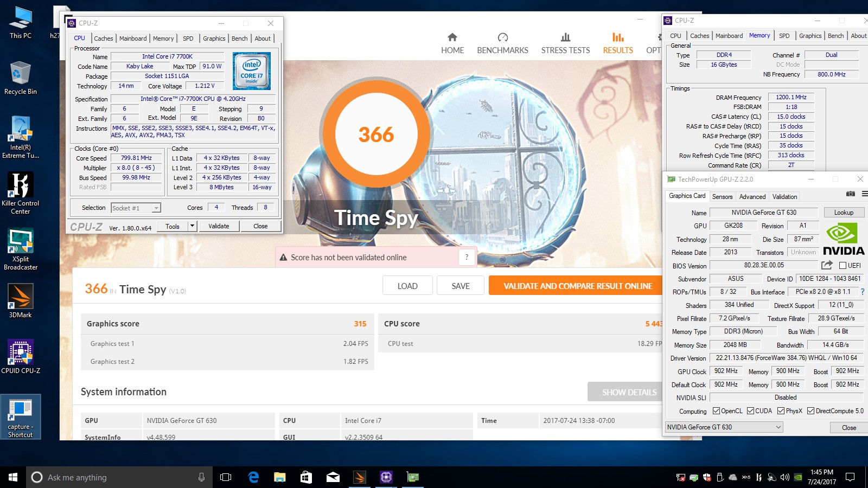
Task: Toggle the DirectCompute 5.0 checkbox
Action: tap(811, 410)
